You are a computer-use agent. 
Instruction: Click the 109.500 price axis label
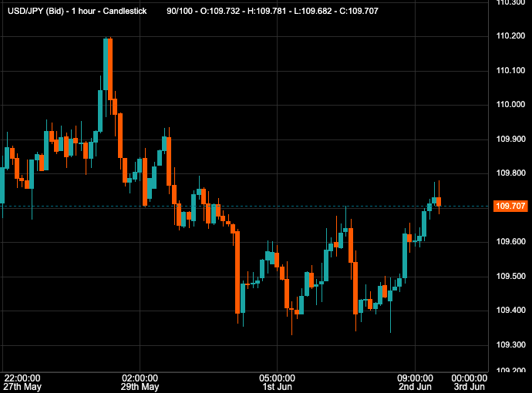[510, 277]
